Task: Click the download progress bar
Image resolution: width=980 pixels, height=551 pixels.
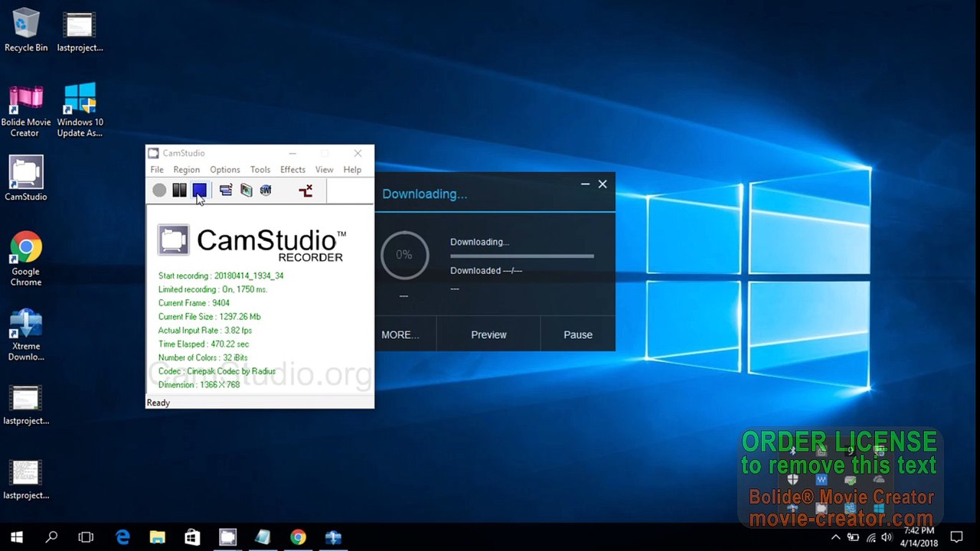Action: (522, 256)
